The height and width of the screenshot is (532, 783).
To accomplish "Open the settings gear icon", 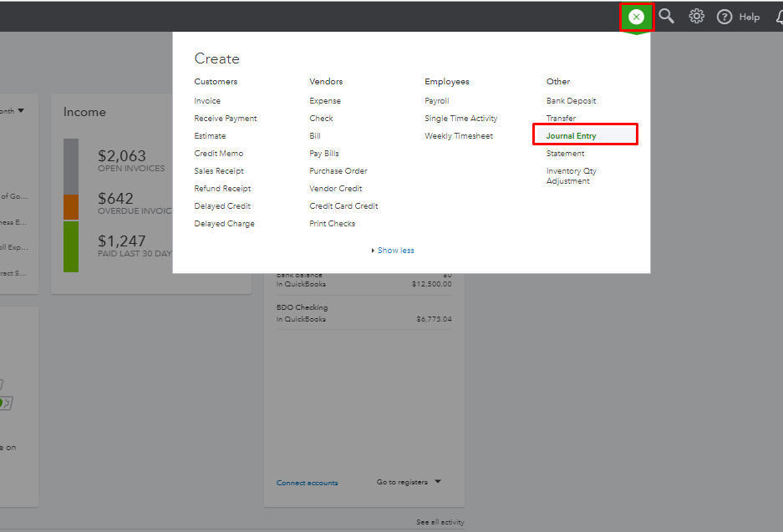I will (696, 17).
